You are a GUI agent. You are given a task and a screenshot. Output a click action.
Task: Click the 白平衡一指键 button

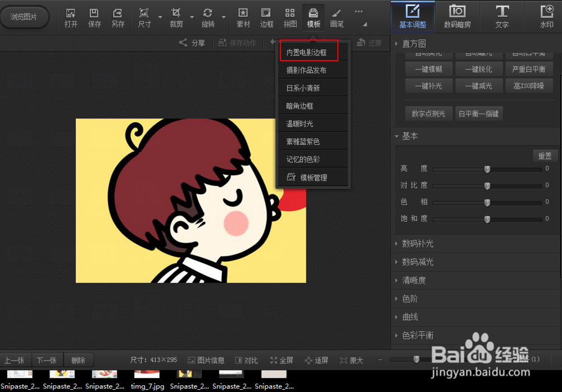pos(479,113)
